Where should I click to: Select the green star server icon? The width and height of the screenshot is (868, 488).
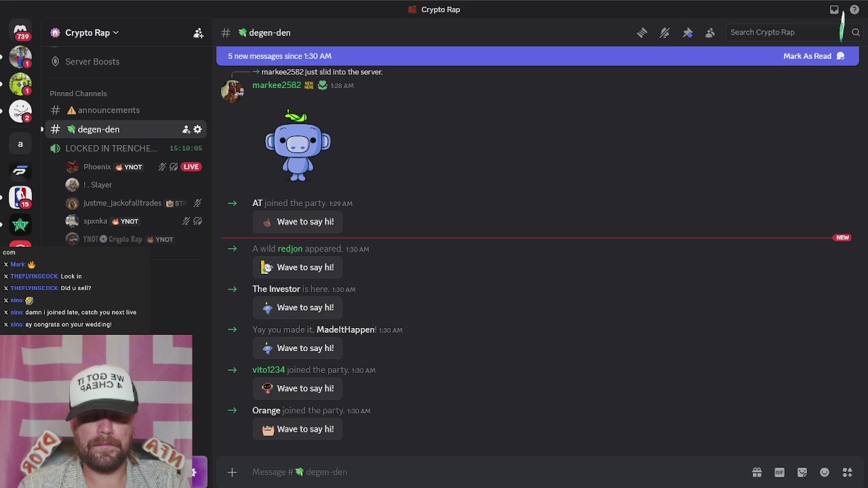coord(20,224)
